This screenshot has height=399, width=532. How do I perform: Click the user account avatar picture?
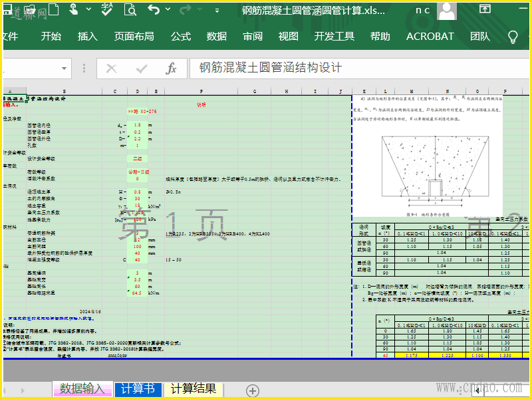coord(447,11)
